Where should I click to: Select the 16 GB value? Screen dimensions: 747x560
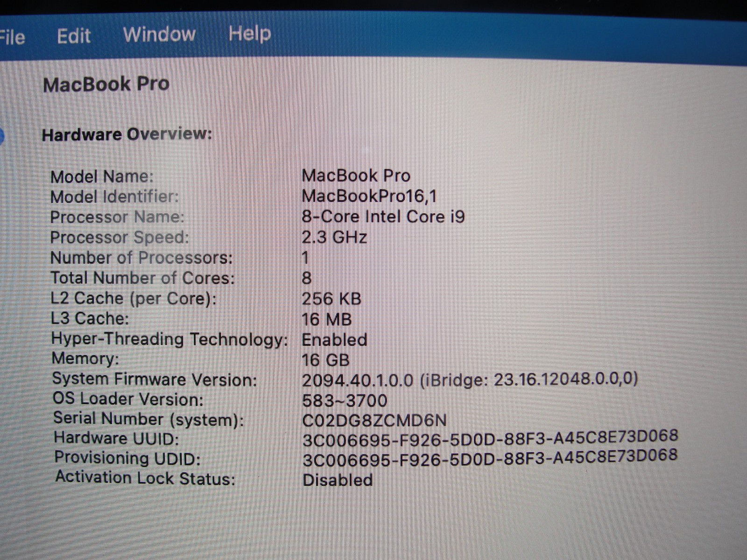[x=326, y=360]
